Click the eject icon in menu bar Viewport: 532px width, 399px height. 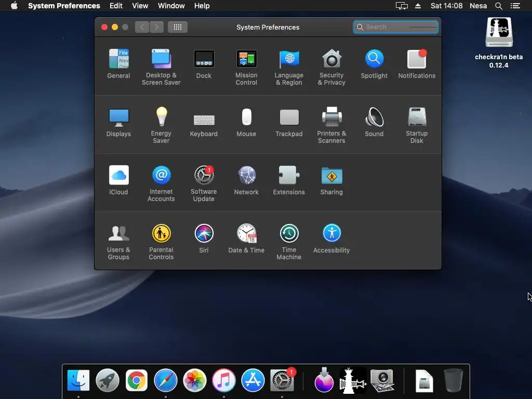pyautogui.click(x=418, y=6)
